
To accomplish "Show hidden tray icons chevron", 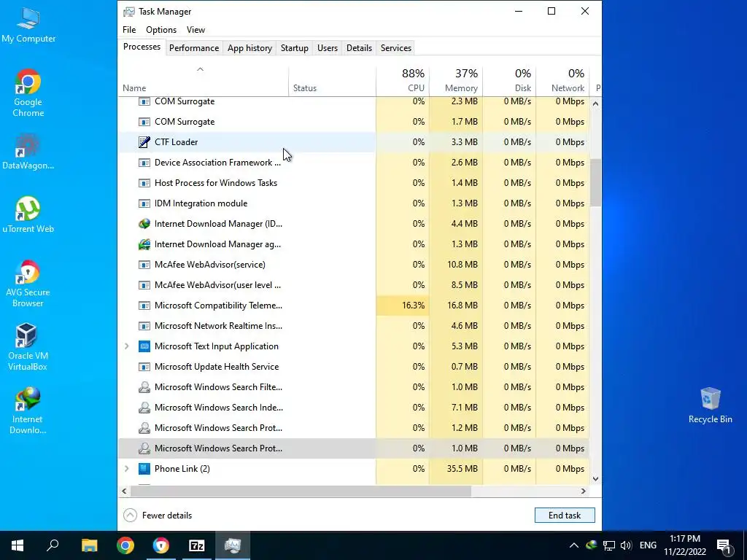I will pyautogui.click(x=574, y=545).
